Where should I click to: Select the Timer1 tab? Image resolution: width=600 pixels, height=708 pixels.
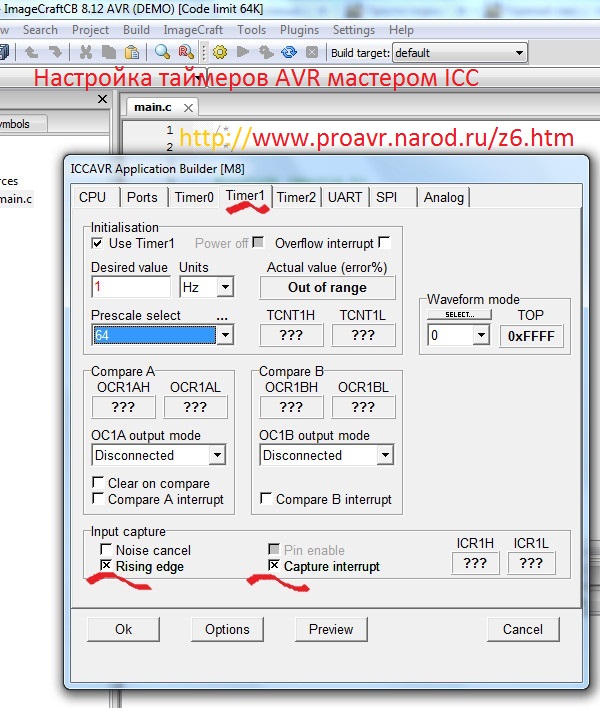point(245,196)
